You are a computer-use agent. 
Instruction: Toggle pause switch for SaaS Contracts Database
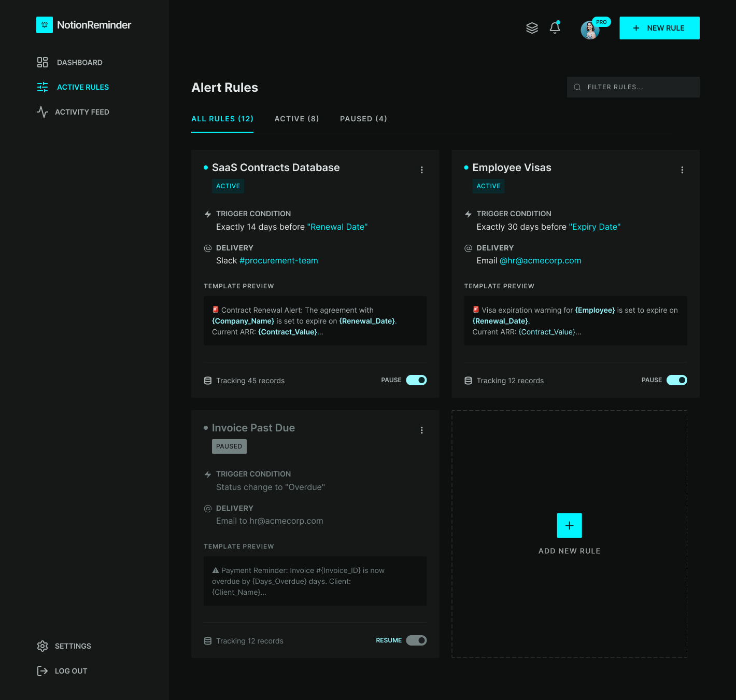tap(416, 380)
